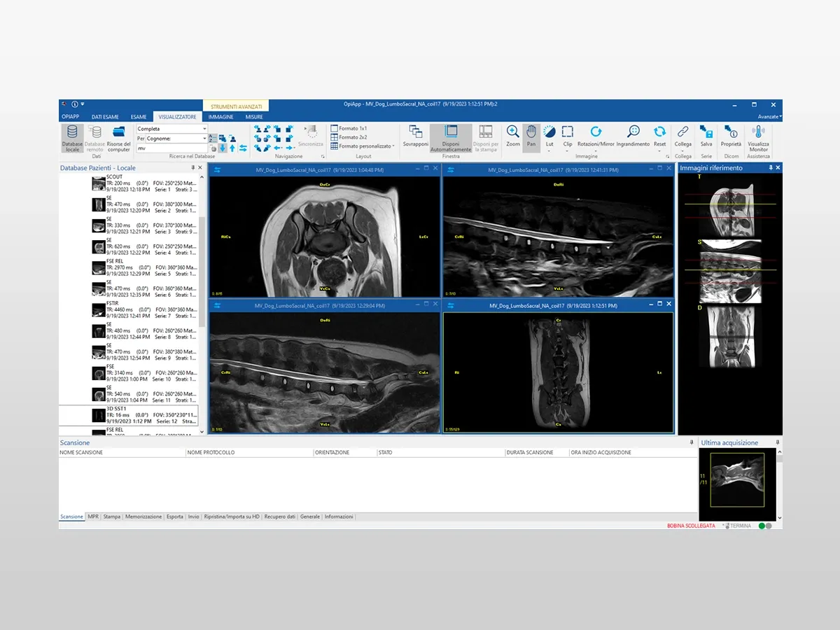Click the Ultima acquisizione preview thumbnail
This screenshot has width=840, height=630.
click(x=738, y=479)
